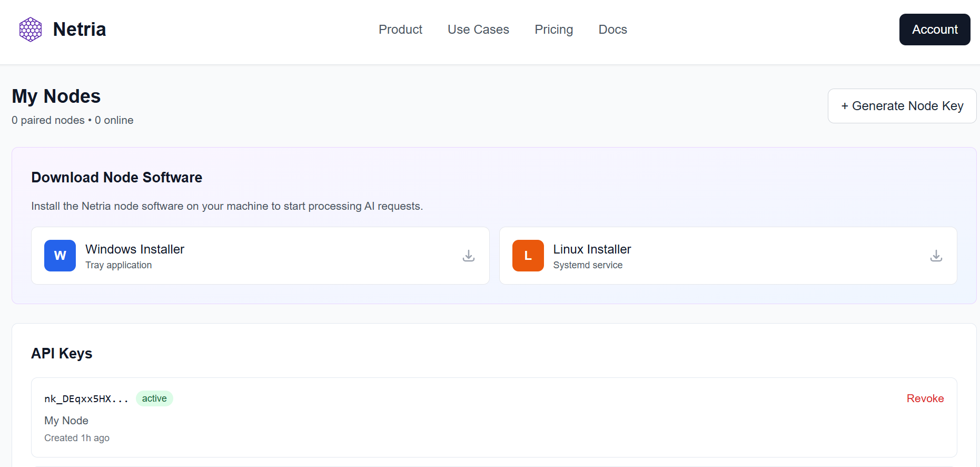The image size is (980, 467).
Task: Click the Tray application subtitle
Action: [x=118, y=265]
